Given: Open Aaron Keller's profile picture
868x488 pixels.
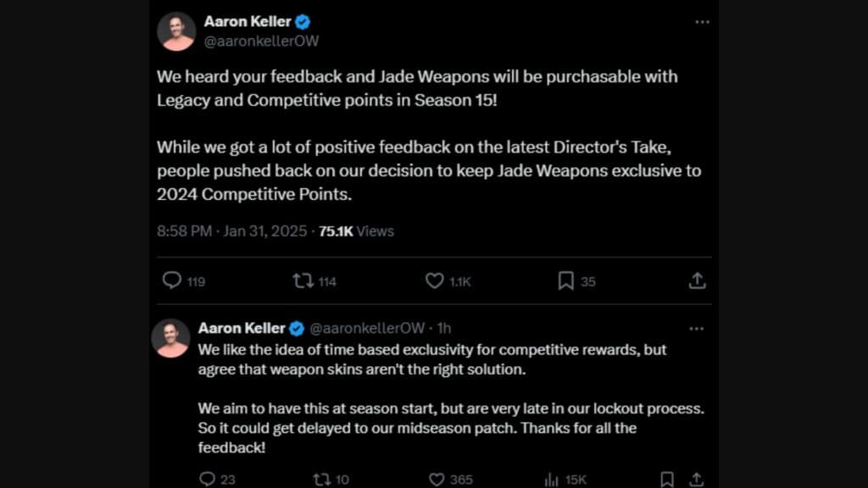Looking at the screenshot, I should click(176, 31).
